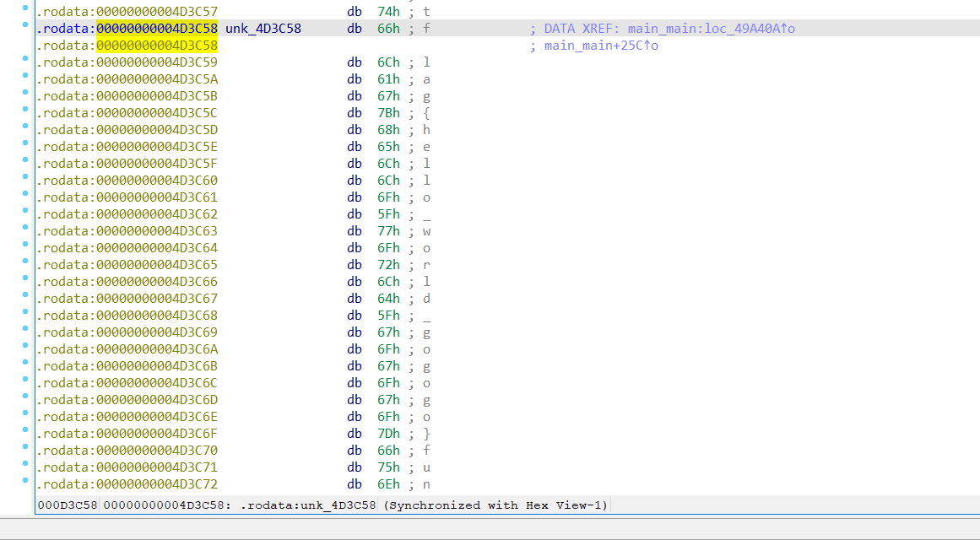The height and width of the screenshot is (540, 980).
Task: Follow the main_main+25C cross reference
Action: (x=601, y=46)
